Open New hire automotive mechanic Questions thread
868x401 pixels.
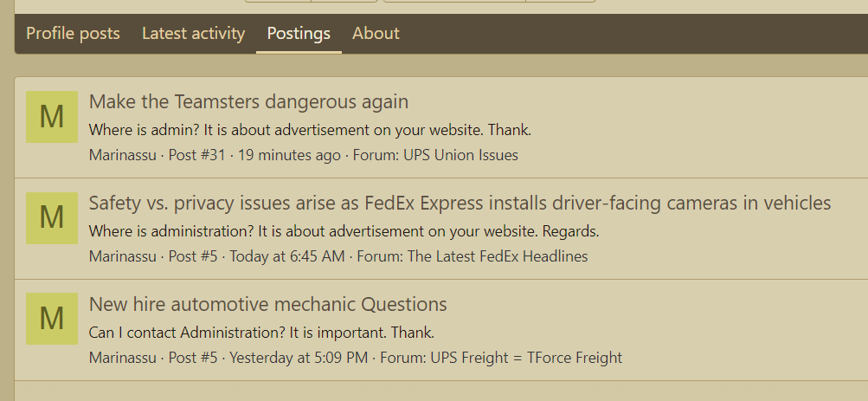[x=268, y=304]
